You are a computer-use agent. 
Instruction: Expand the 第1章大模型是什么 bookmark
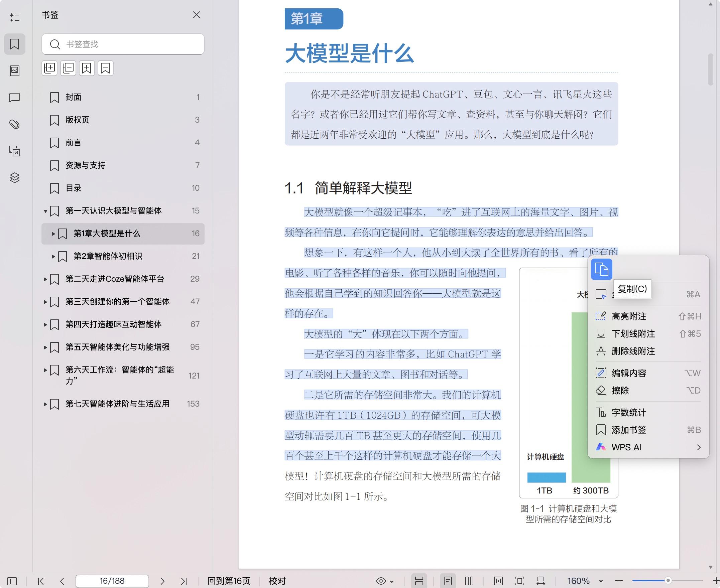53,234
